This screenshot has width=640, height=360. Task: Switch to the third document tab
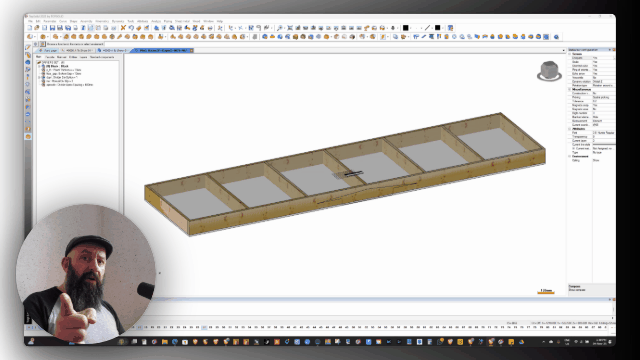pyautogui.click(x=112, y=51)
